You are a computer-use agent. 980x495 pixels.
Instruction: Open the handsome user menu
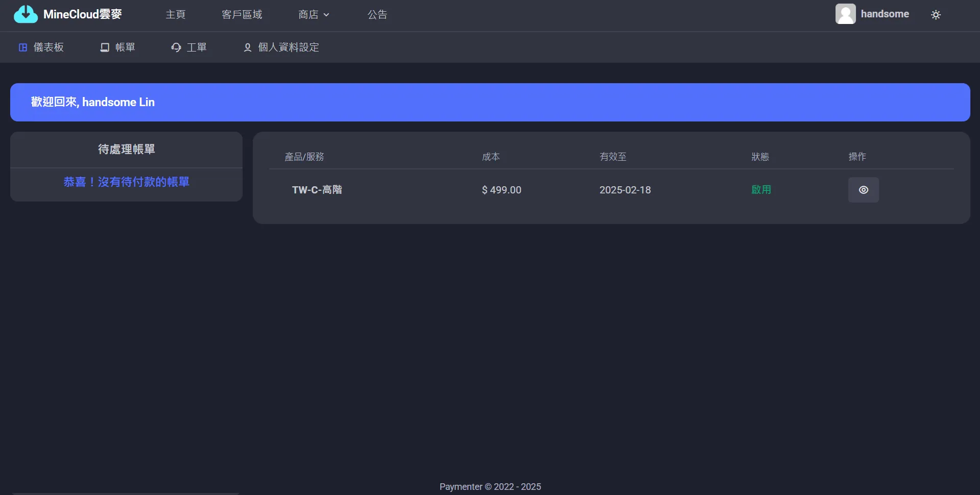point(885,14)
